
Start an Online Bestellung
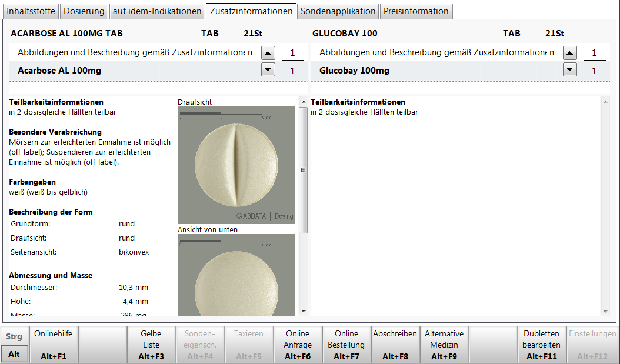click(346, 345)
